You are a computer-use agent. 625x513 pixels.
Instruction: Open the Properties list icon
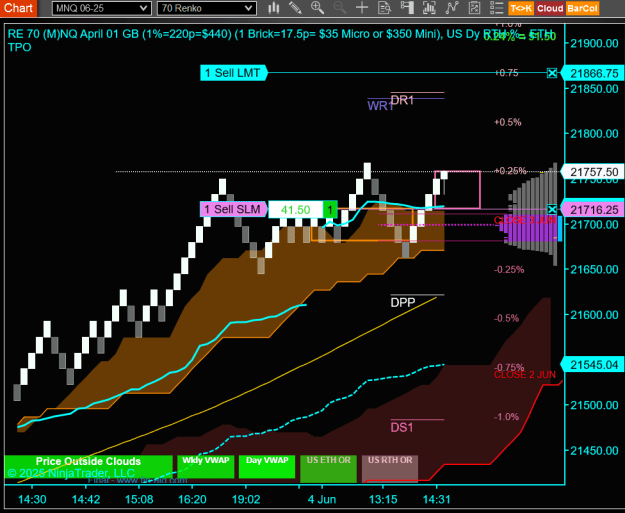point(497,8)
